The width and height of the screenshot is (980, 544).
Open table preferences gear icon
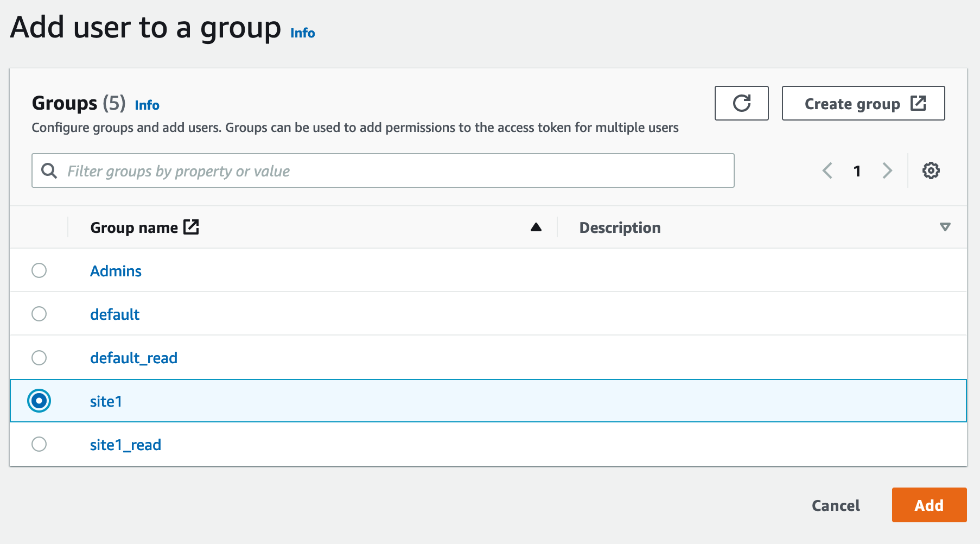[x=931, y=170]
